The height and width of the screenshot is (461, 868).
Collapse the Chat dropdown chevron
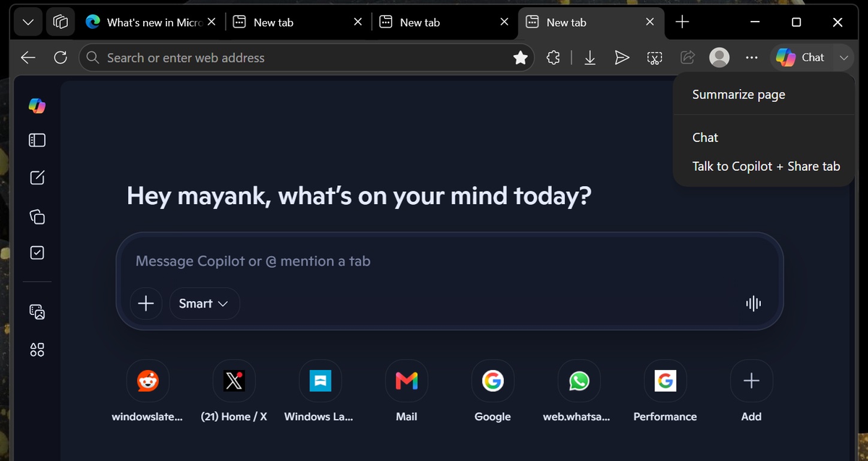click(x=843, y=58)
